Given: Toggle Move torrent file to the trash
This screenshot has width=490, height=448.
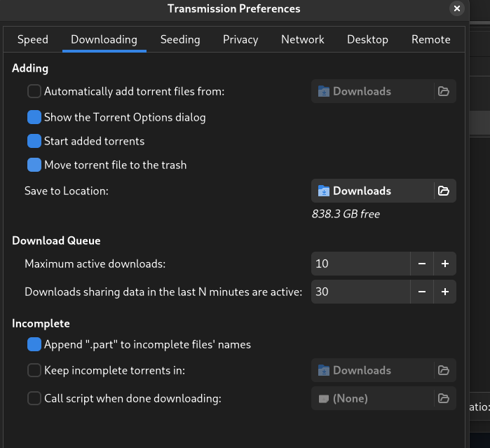Looking at the screenshot, I should (34, 165).
